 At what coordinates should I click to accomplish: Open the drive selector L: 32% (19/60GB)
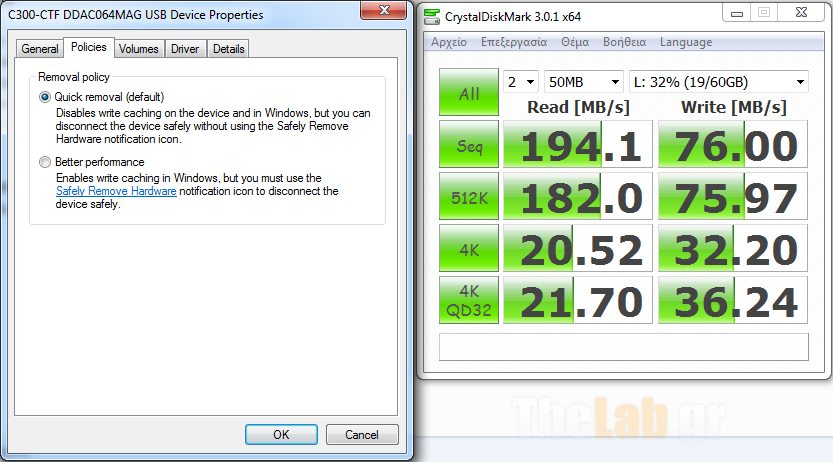coord(719,82)
